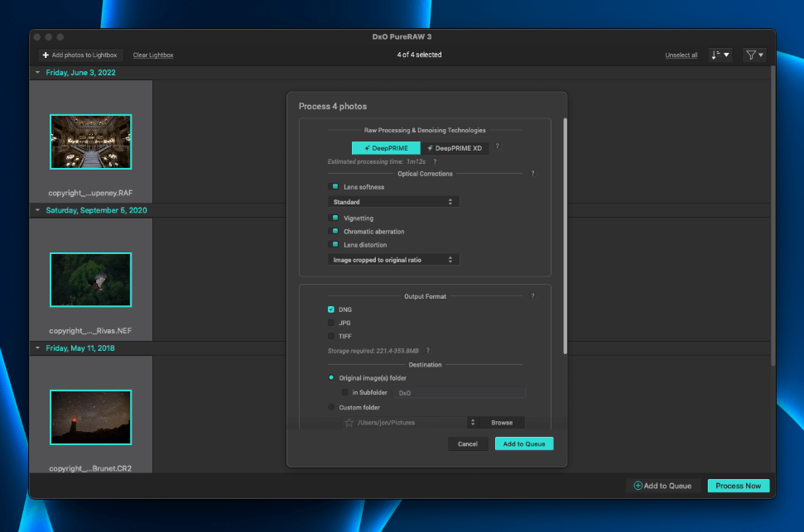Collapse the Friday, May 11, 2018 group

[37, 348]
